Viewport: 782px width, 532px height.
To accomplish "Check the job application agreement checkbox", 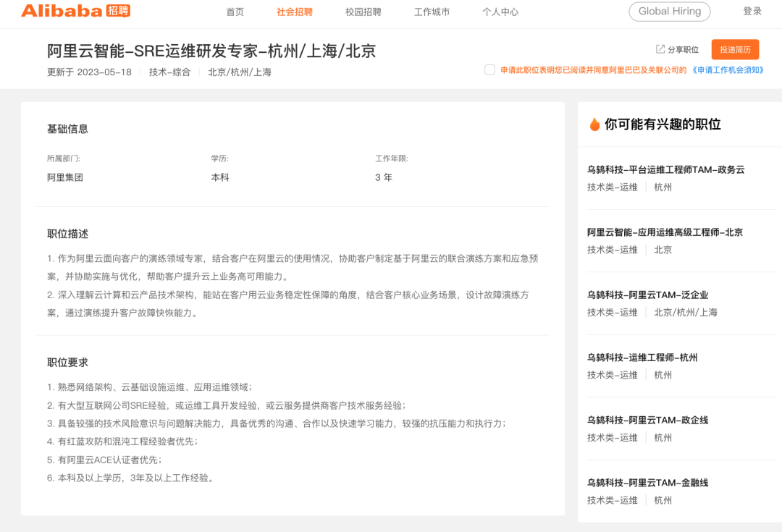I will pyautogui.click(x=489, y=69).
